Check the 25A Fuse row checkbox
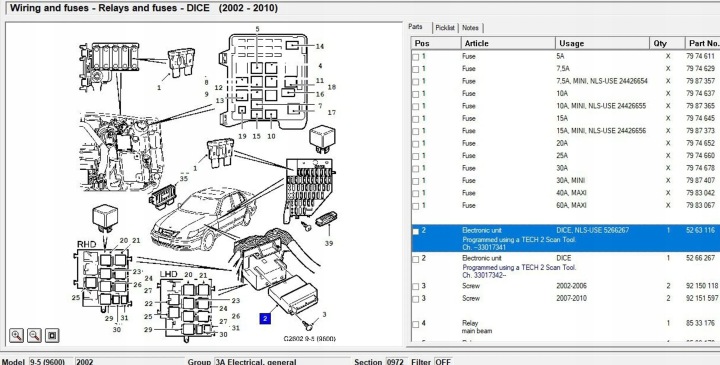Screen dimensions: 720x365 coord(416,156)
